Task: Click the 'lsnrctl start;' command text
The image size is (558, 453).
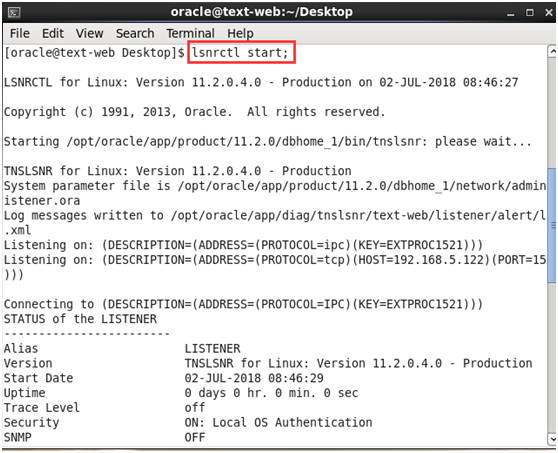Action: click(x=240, y=53)
